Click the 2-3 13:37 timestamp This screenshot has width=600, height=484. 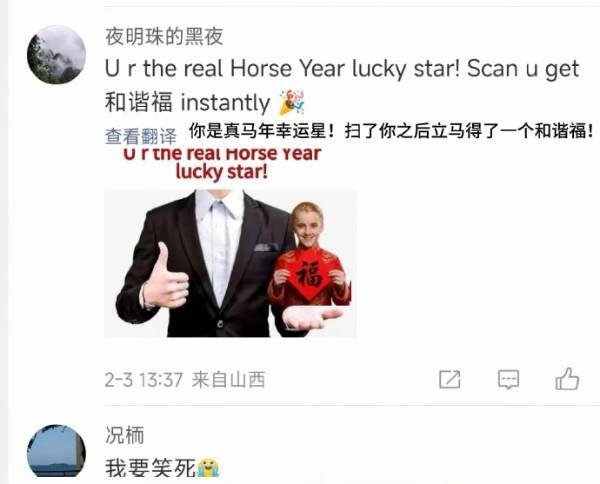coord(144,380)
